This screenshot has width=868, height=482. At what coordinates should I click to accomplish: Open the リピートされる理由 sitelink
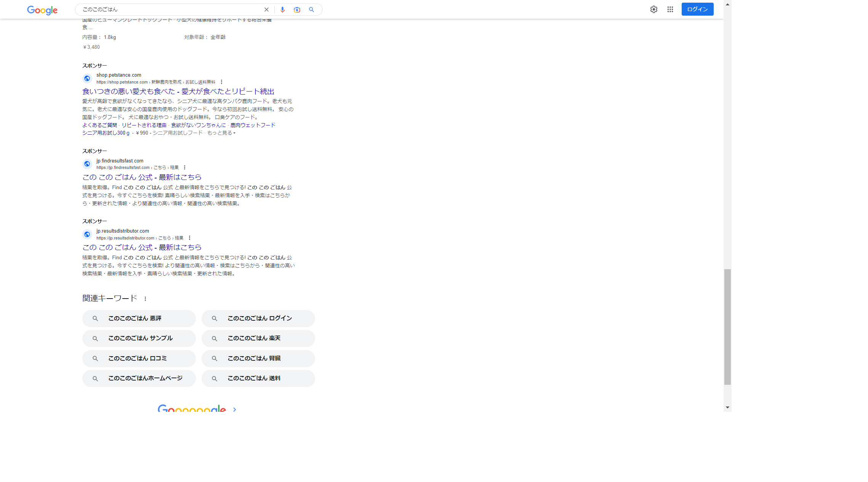(x=144, y=125)
